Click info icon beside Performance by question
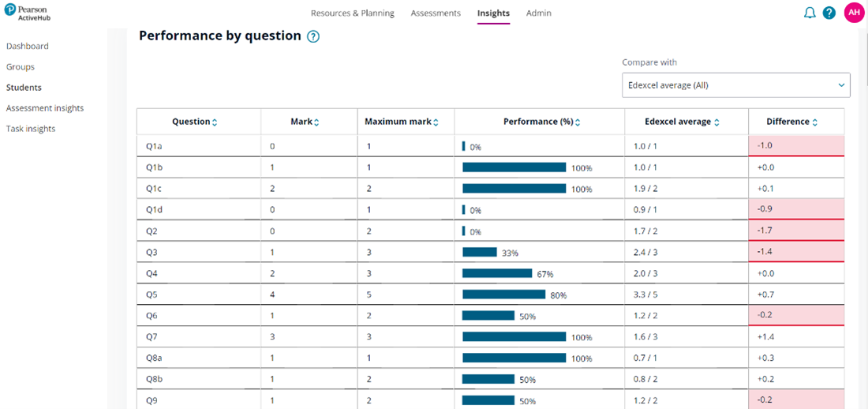868x409 pixels. pos(313,36)
